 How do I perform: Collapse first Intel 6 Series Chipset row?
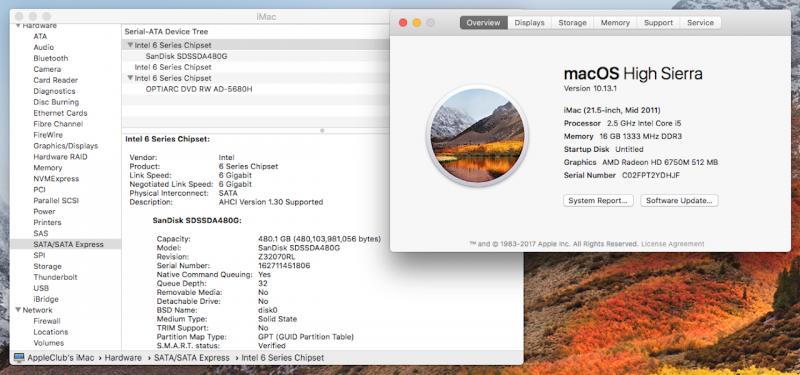(x=131, y=45)
